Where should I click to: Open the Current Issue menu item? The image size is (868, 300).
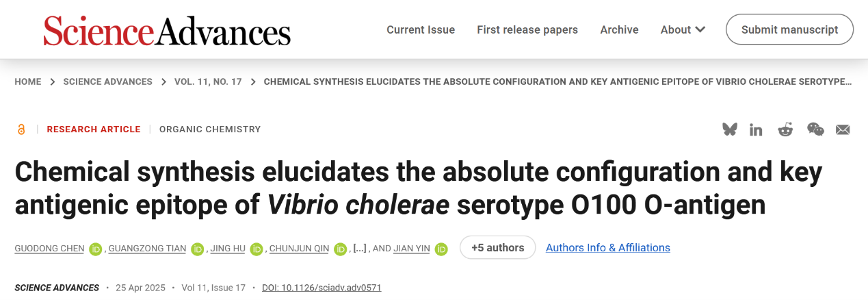421,29
